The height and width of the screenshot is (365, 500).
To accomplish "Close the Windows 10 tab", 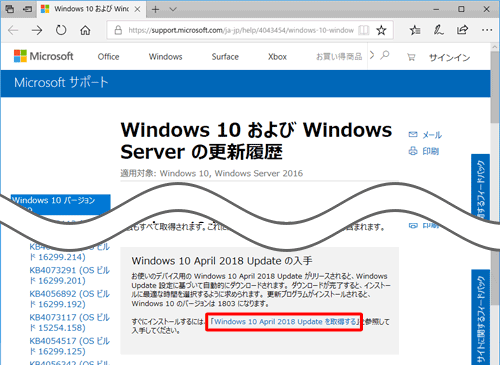I will point(137,9).
